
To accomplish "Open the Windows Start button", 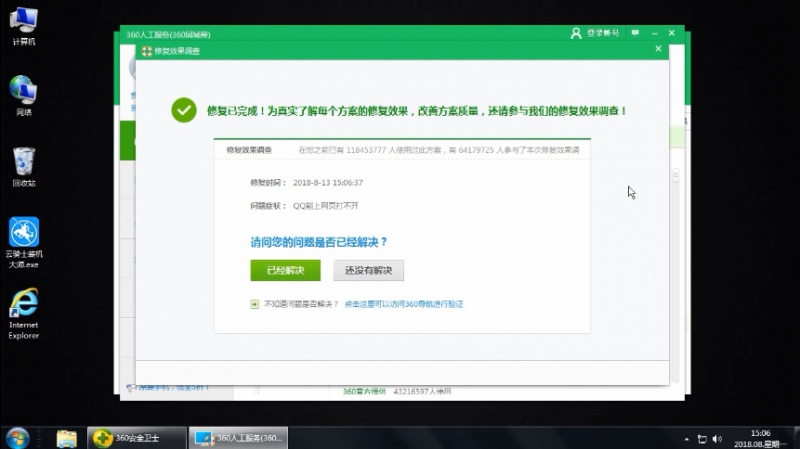I will point(17,438).
